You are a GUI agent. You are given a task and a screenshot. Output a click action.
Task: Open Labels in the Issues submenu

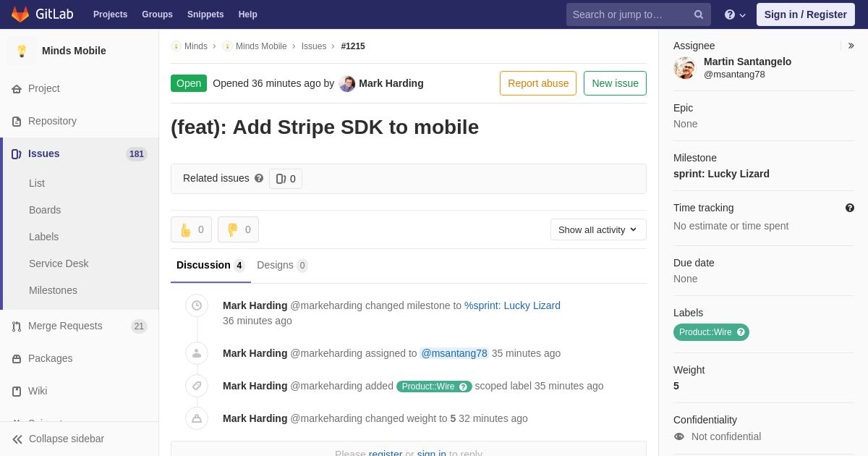(x=43, y=237)
